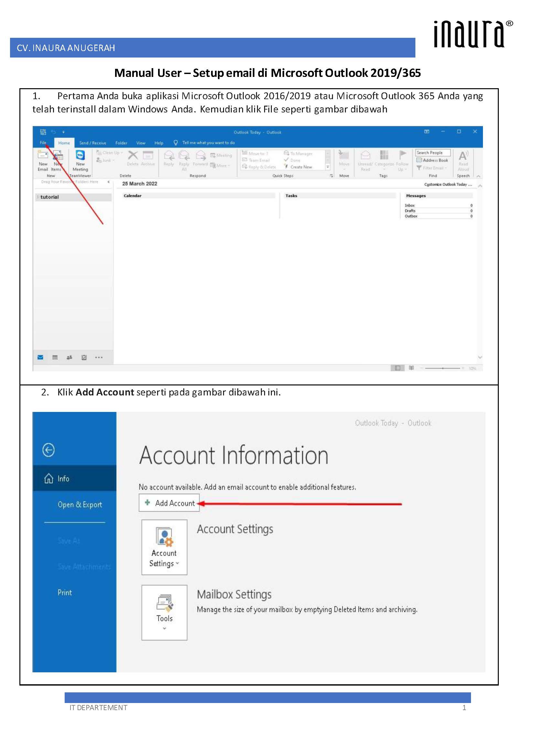Open the Filter Email dropdown
This screenshot has height=756, width=535.
click(432, 168)
